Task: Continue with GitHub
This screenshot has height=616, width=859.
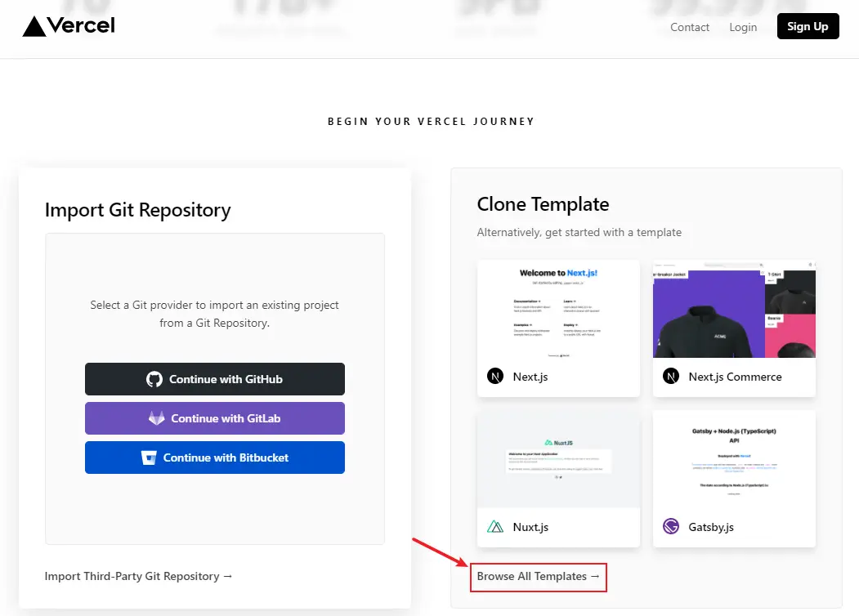Action: click(215, 379)
